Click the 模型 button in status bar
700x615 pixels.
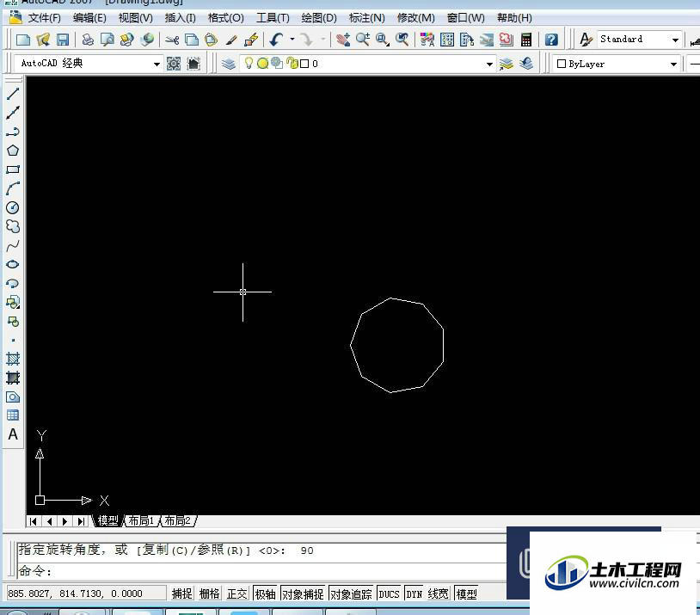pyautogui.click(x=466, y=593)
